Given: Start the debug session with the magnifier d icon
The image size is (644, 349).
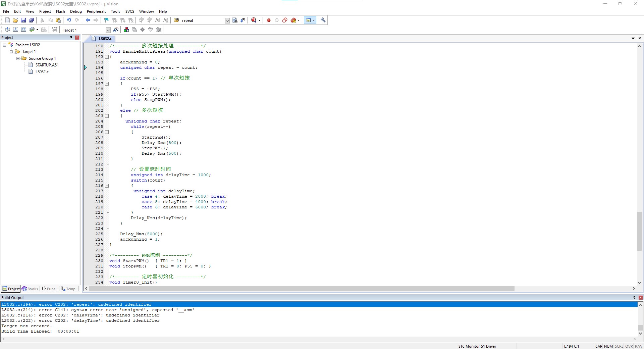Looking at the screenshot, I should click(x=254, y=20).
